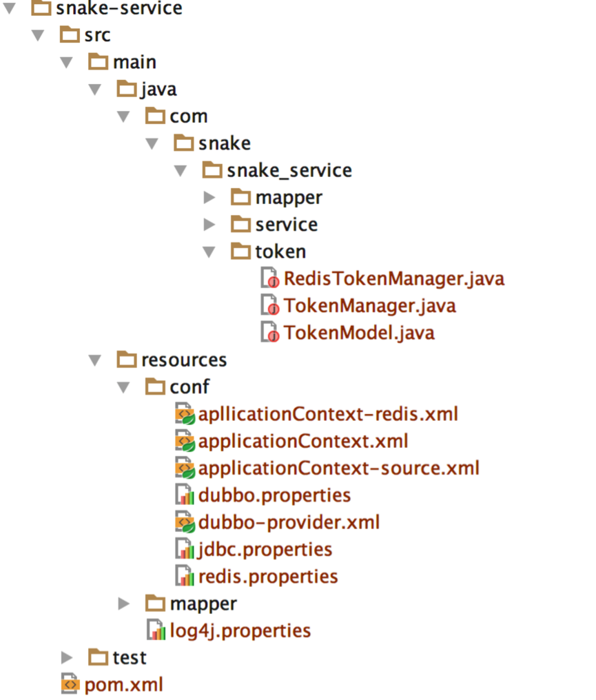Screen dimensions: 596x700
Task: Click the TokenManager.java file icon
Action: point(270,305)
